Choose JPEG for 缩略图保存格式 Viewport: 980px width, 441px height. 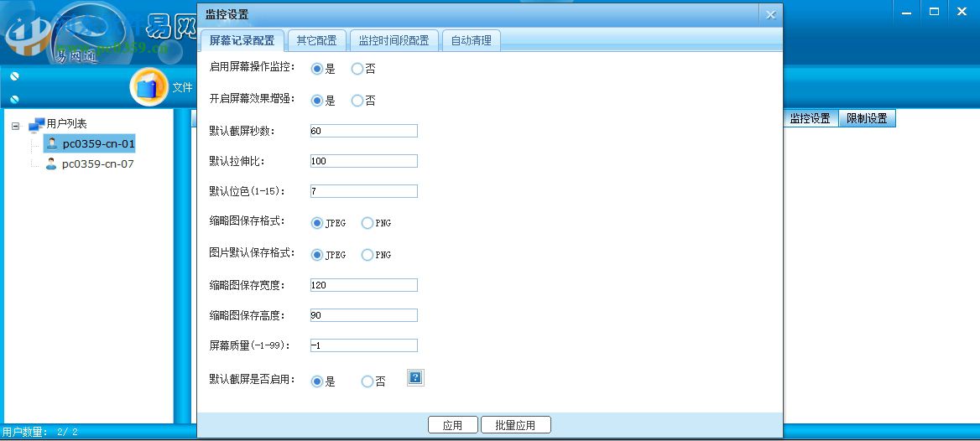(x=317, y=222)
